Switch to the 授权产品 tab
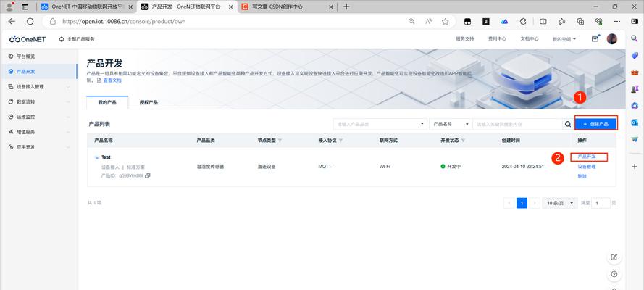This screenshot has height=290, width=644. click(149, 103)
